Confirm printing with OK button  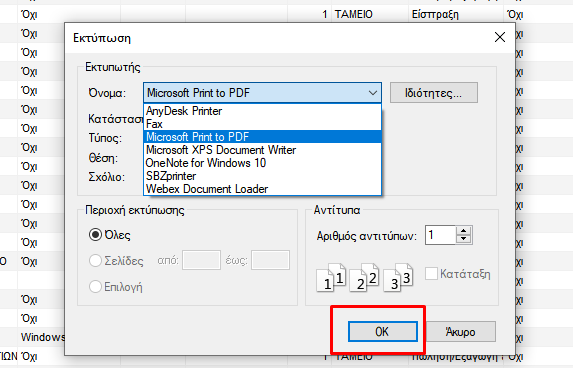coord(383,331)
